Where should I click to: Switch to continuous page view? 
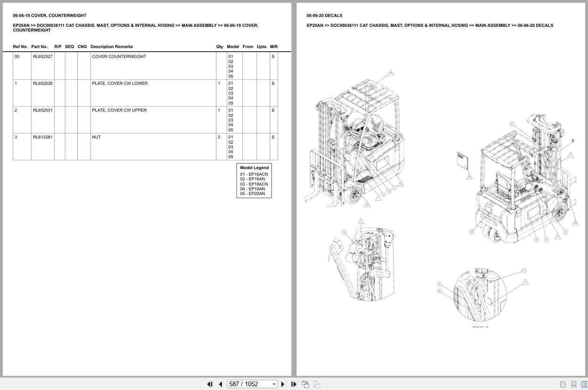click(573, 384)
